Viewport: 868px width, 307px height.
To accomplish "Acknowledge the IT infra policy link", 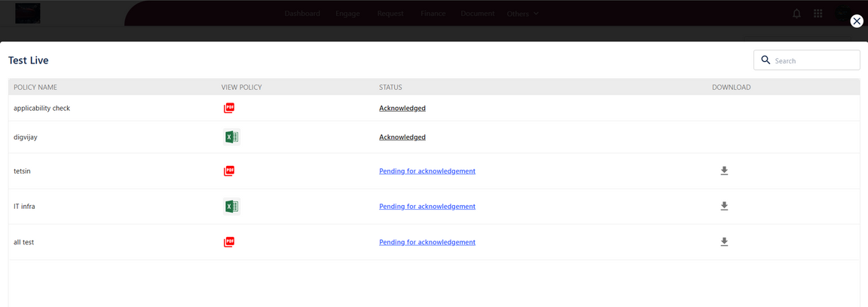I will [x=426, y=207].
